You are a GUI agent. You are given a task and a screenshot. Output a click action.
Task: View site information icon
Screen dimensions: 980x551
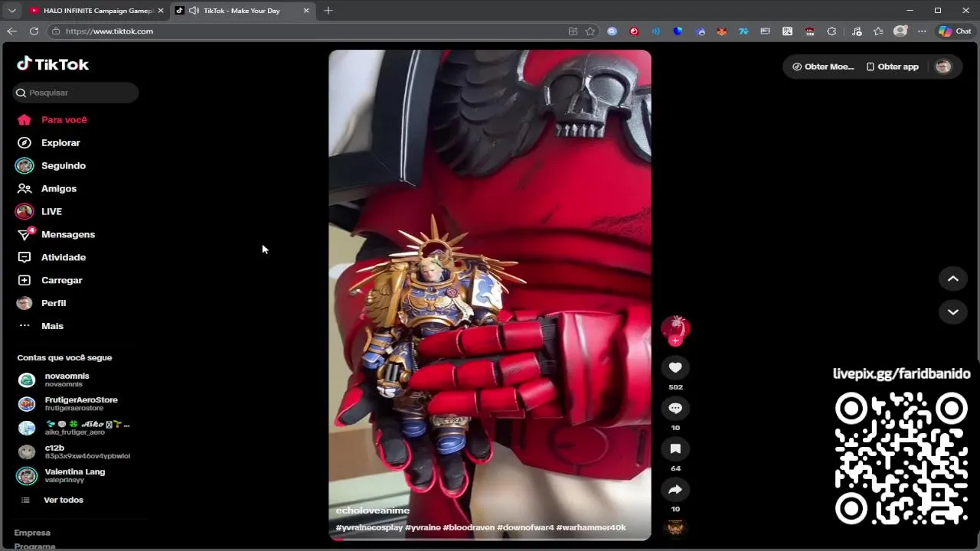[55, 31]
